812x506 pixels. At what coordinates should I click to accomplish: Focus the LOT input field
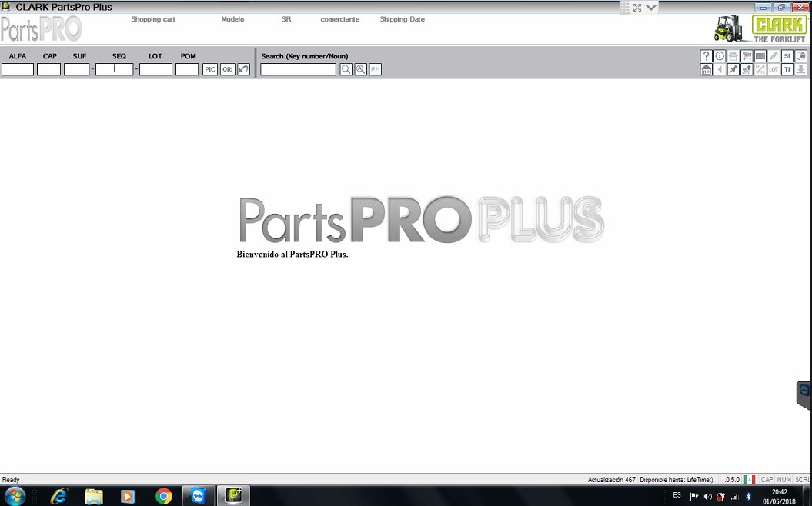(156, 69)
